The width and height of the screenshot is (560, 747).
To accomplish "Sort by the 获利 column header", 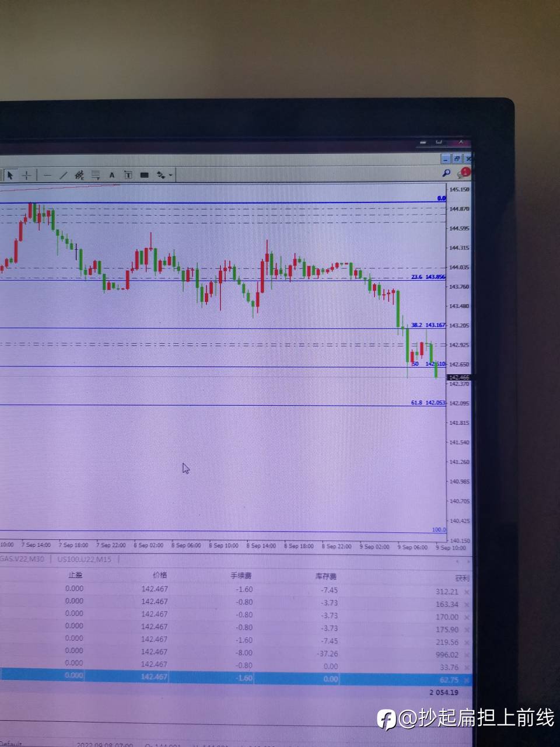I will [x=462, y=578].
